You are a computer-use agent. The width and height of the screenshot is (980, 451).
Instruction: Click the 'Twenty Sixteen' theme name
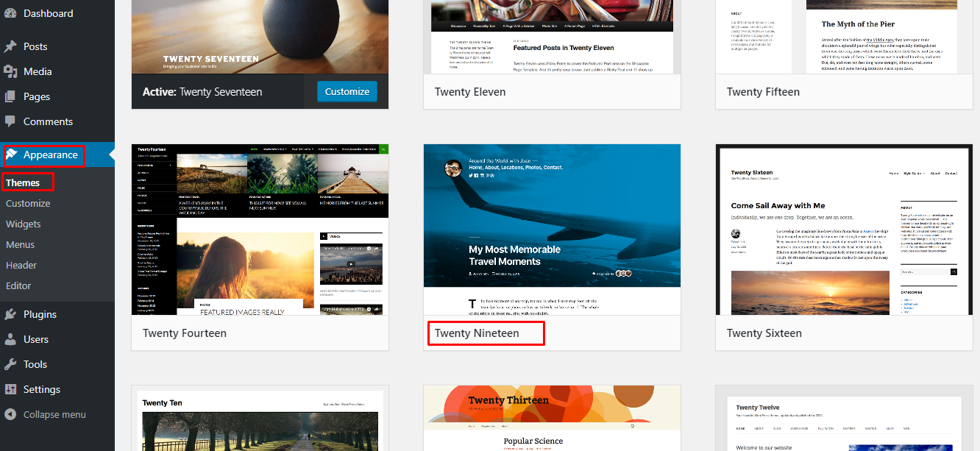764,333
